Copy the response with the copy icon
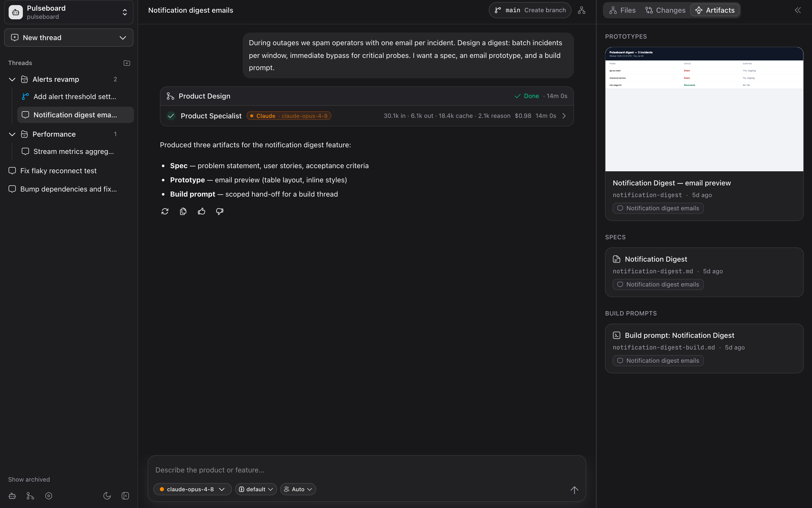812x508 pixels. [183, 211]
